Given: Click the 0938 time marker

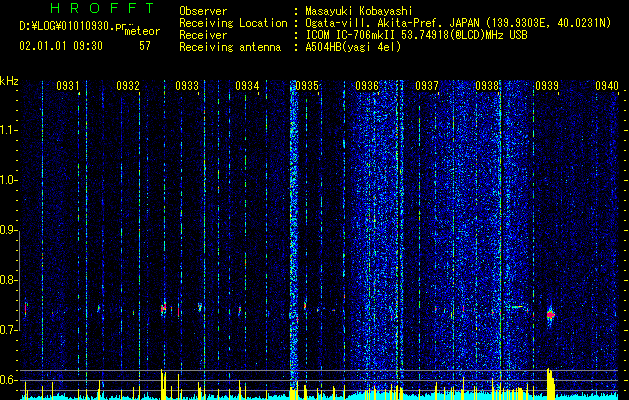Looking at the screenshot, I should tap(487, 86).
